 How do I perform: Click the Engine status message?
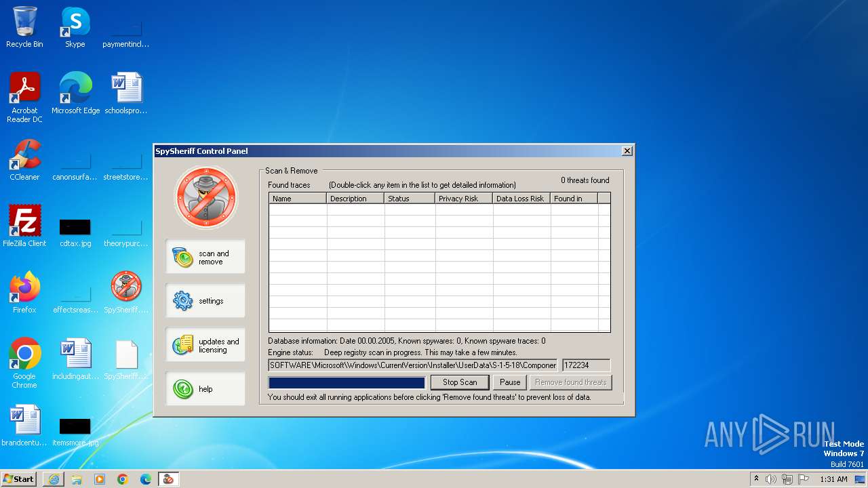tap(420, 352)
